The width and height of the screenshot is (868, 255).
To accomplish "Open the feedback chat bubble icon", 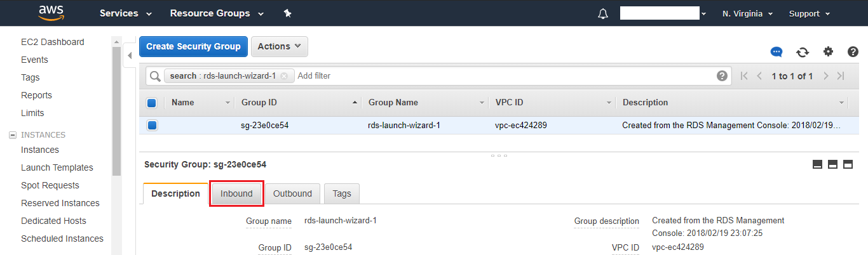I will click(x=776, y=52).
